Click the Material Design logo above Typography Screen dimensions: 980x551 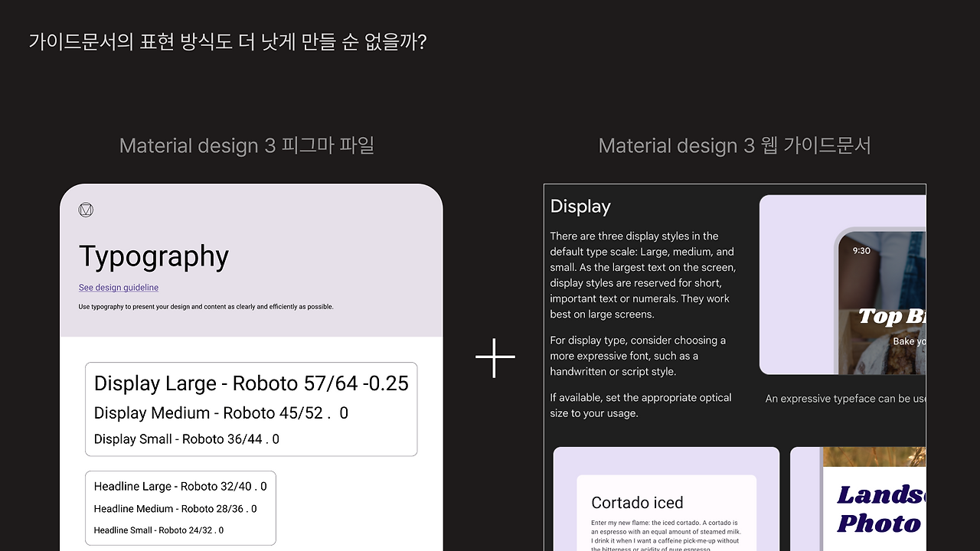pyautogui.click(x=86, y=210)
